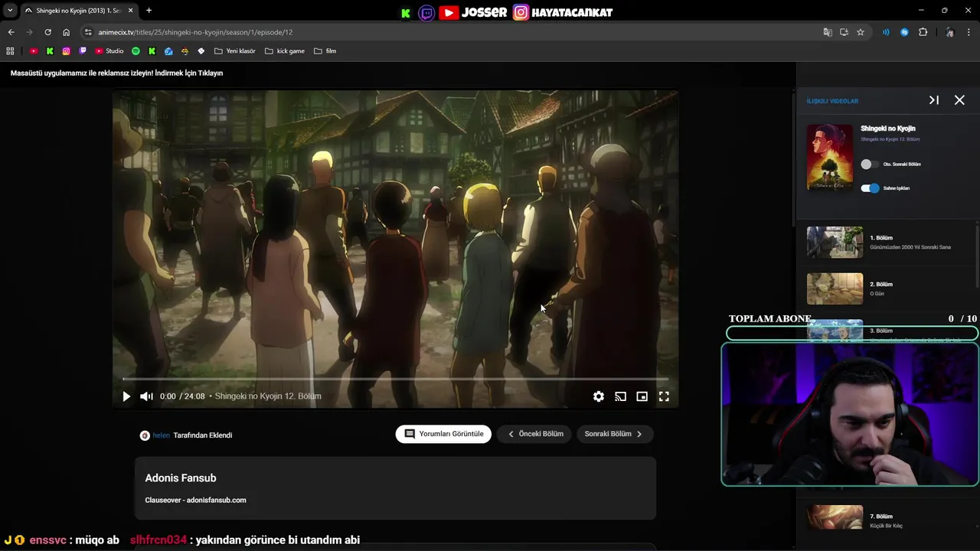Unmute the video player volume icon
980x551 pixels.
[x=146, y=396]
